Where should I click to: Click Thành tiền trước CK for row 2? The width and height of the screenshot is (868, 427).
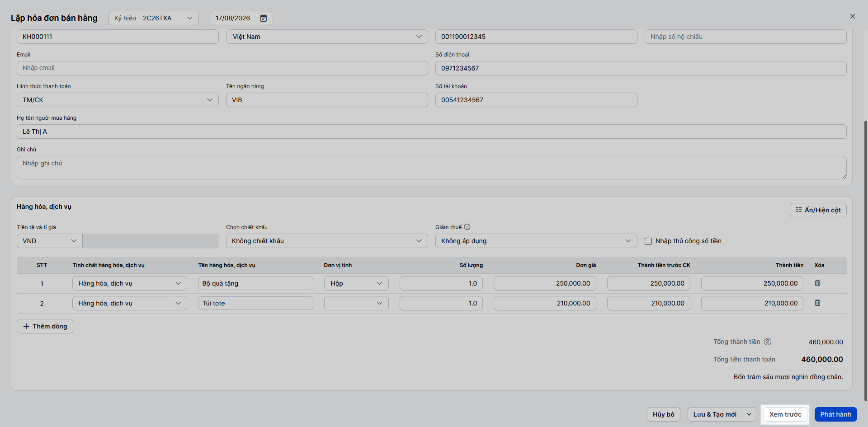[649, 303]
